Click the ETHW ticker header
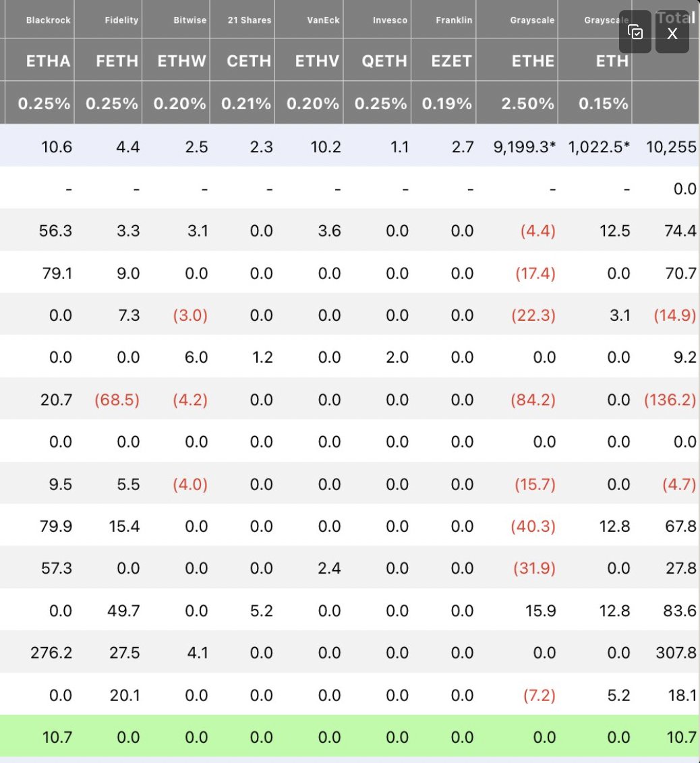Screen dimensions: 700x763 [181, 61]
